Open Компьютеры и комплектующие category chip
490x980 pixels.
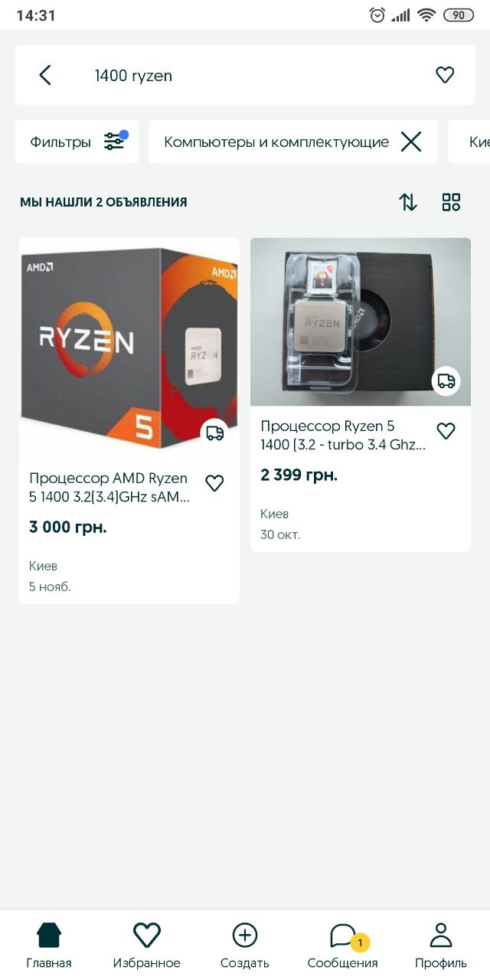tap(276, 142)
